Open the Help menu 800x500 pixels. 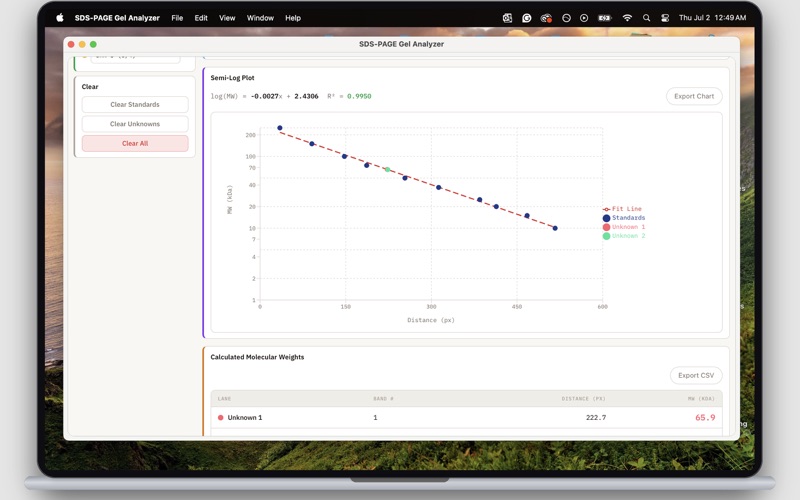[x=293, y=18]
